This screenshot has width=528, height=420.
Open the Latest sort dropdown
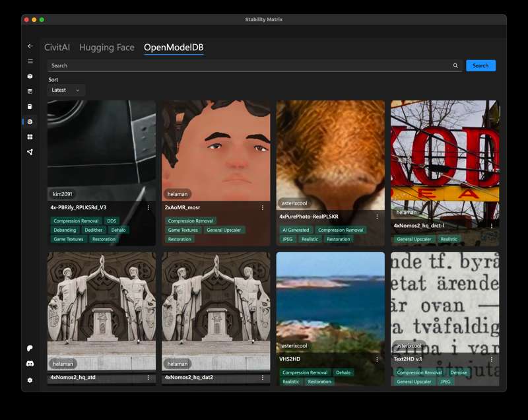66,90
